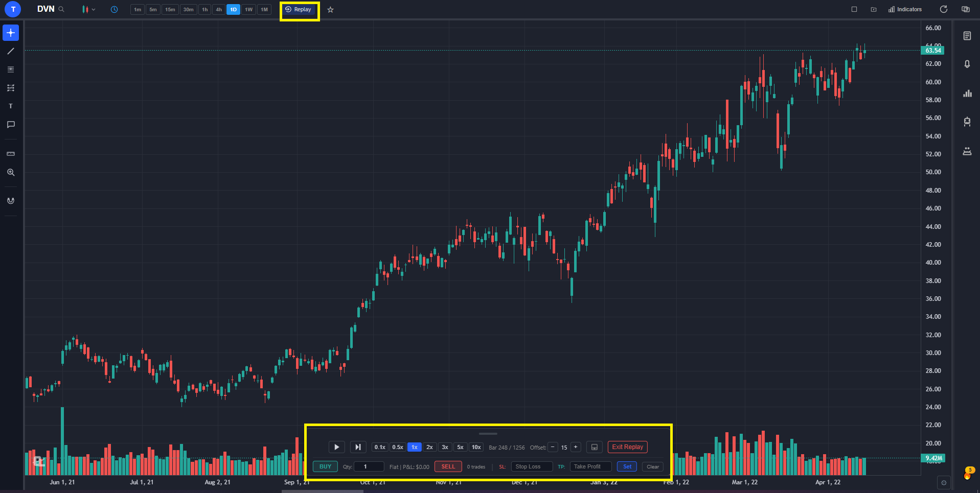Click the Exit Replay button

click(628, 447)
